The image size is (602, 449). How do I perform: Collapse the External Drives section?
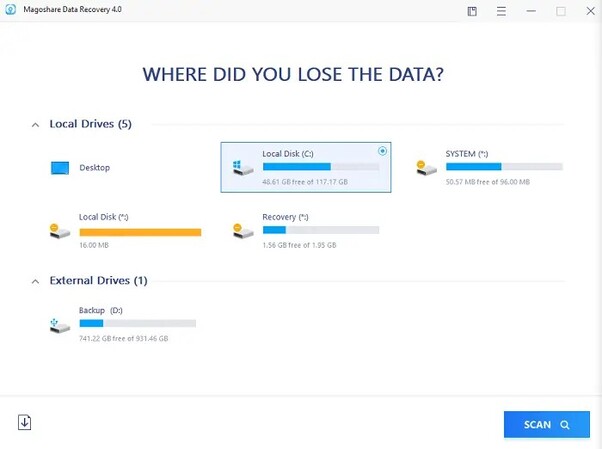(35, 281)
